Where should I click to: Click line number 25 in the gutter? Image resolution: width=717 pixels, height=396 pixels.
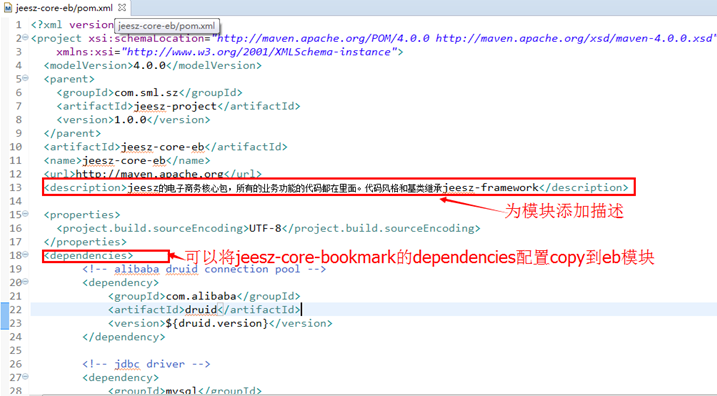pos(15,351)
